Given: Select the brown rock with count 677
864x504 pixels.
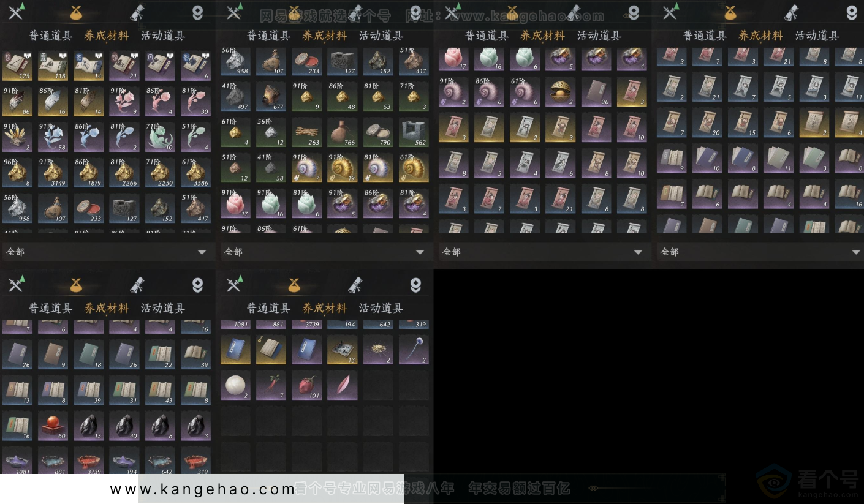Looking at the screenshot, I should [x=271, y=97].
